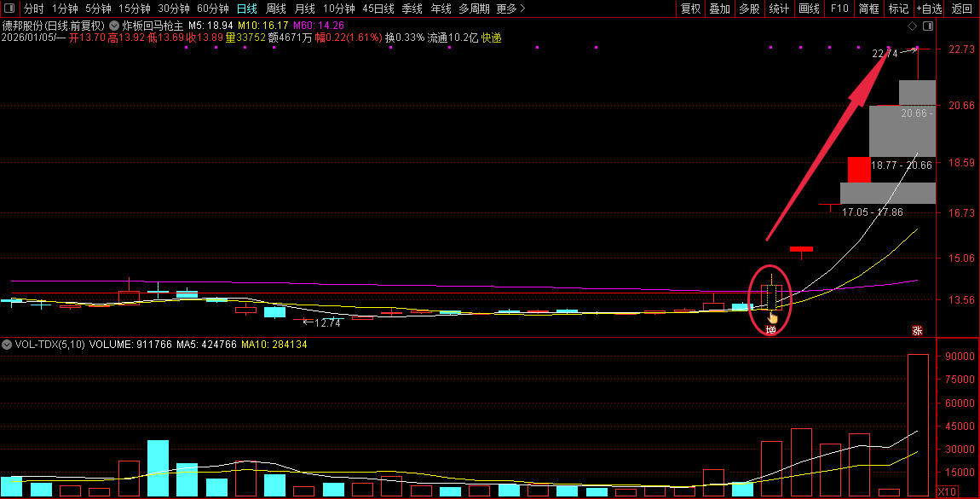This screenshot has width=980, height=499.
Task: Click the 22.74 high price annotation
Action: [885, 54]
